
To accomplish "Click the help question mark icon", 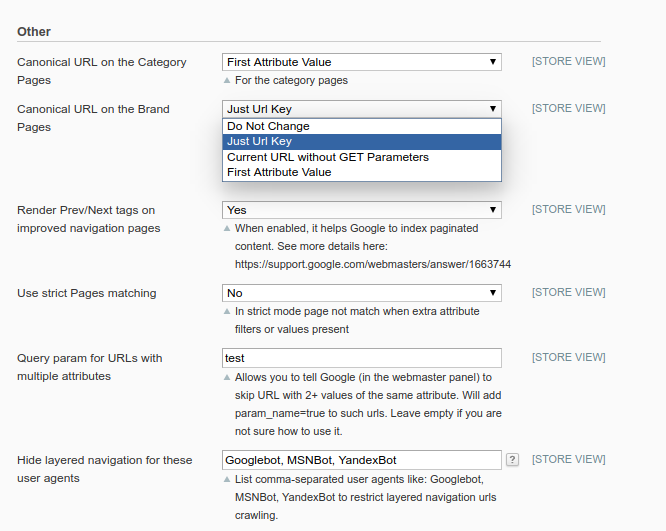I will 512,460.
